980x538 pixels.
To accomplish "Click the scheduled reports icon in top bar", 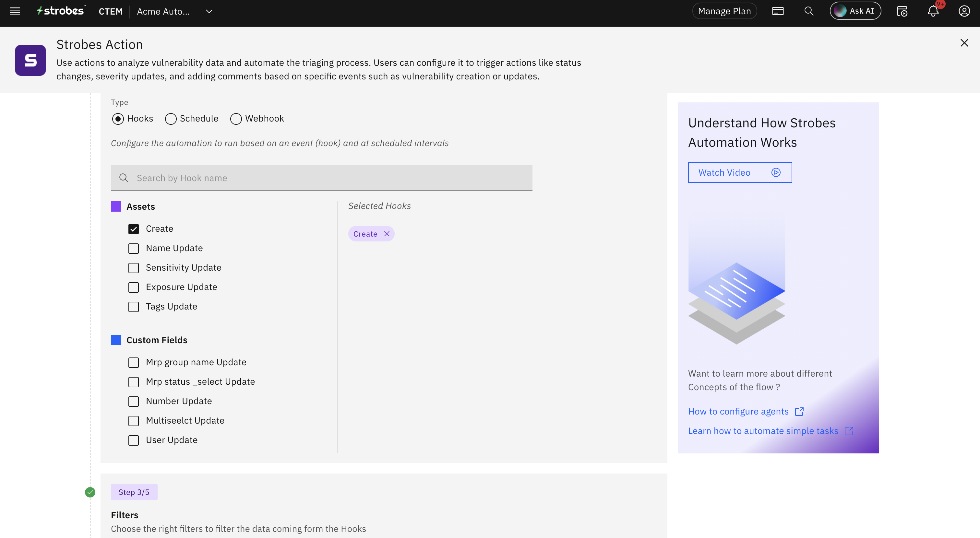I will click(902, 11).
